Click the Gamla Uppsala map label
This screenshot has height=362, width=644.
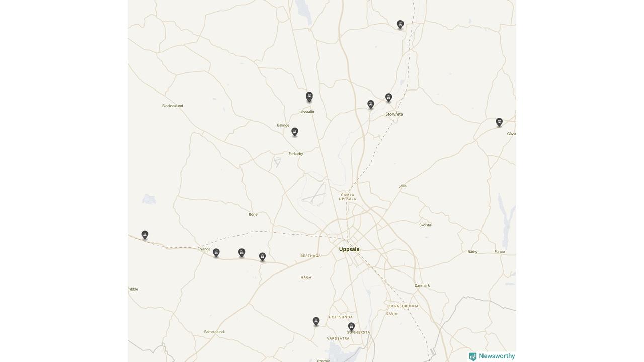(x=348, y=197)
